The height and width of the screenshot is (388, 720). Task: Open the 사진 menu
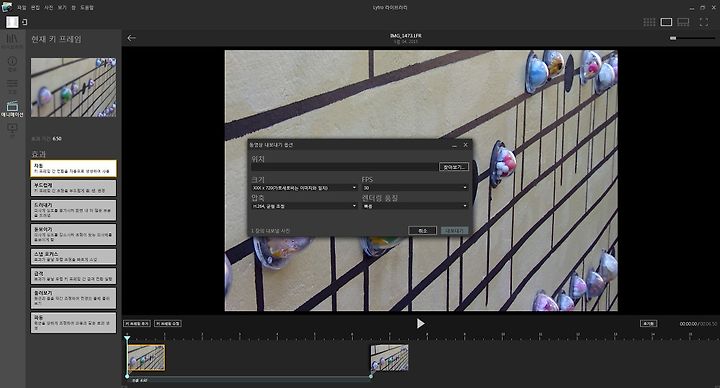coord(49,8)
